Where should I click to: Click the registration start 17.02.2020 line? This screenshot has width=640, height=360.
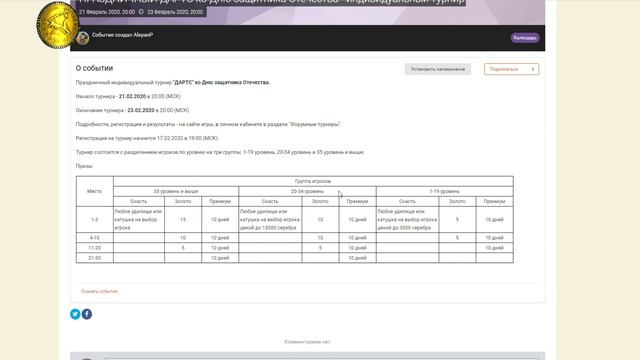[x=147, y=138]
